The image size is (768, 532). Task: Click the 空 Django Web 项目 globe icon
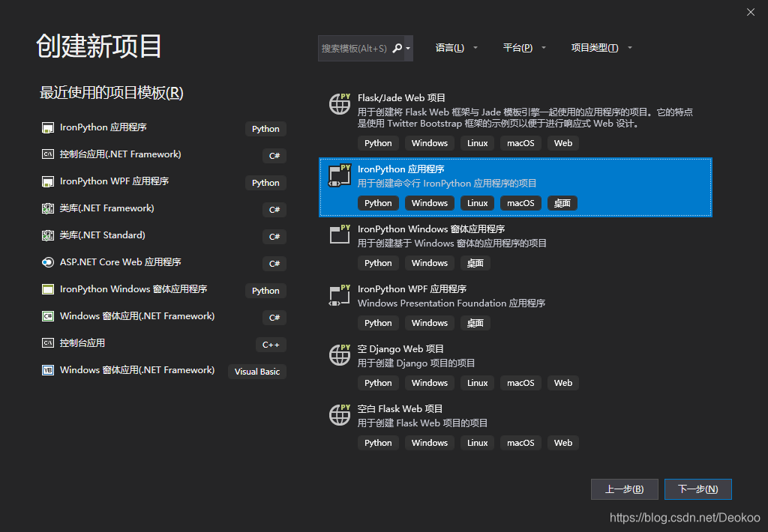click(x=340, y=355)
